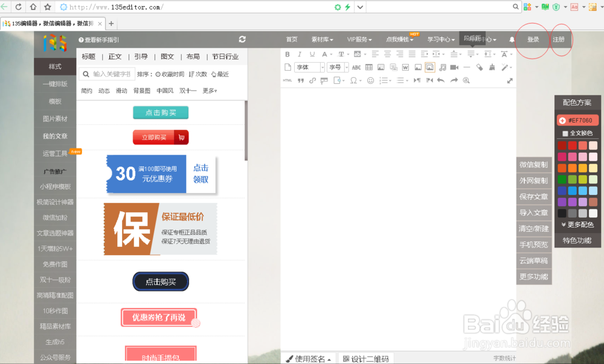Expand 更多配色 color options
The height and width of the screenshot is (364, 604).
[577, 225]
